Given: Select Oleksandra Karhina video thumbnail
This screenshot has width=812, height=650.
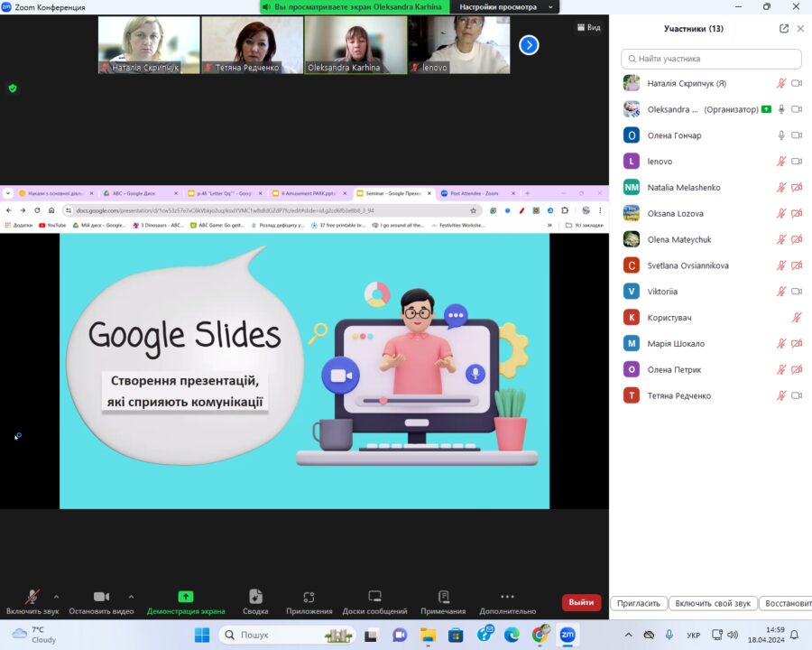Looking at the screenshot, I should 355,45.
